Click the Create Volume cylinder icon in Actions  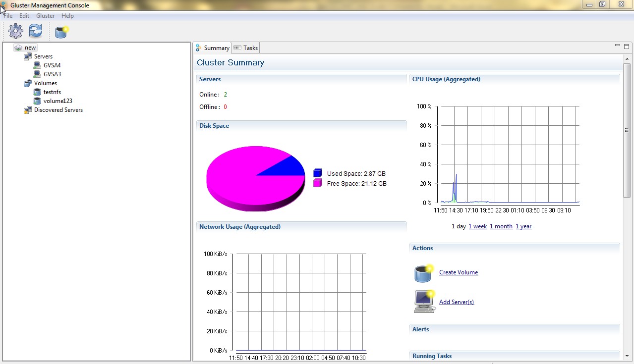click(x=424, y=273)
